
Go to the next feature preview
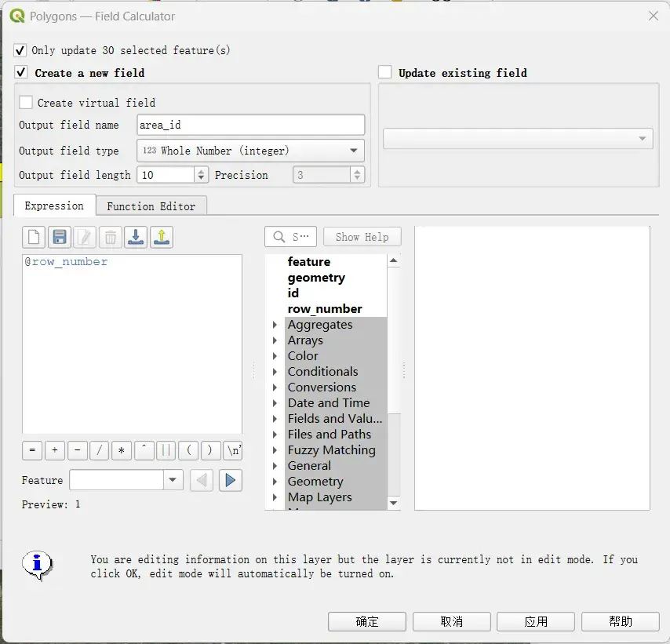click(x=231, y=480)
